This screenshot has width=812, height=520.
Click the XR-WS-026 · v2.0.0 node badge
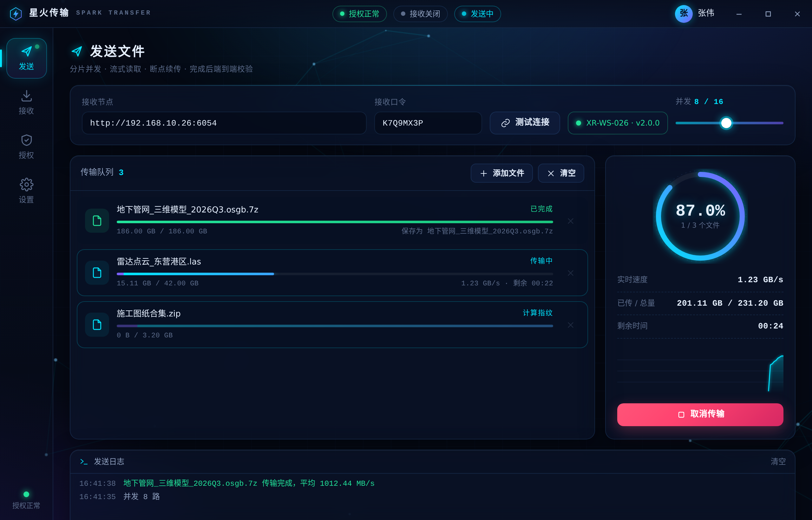click(618, 123)
